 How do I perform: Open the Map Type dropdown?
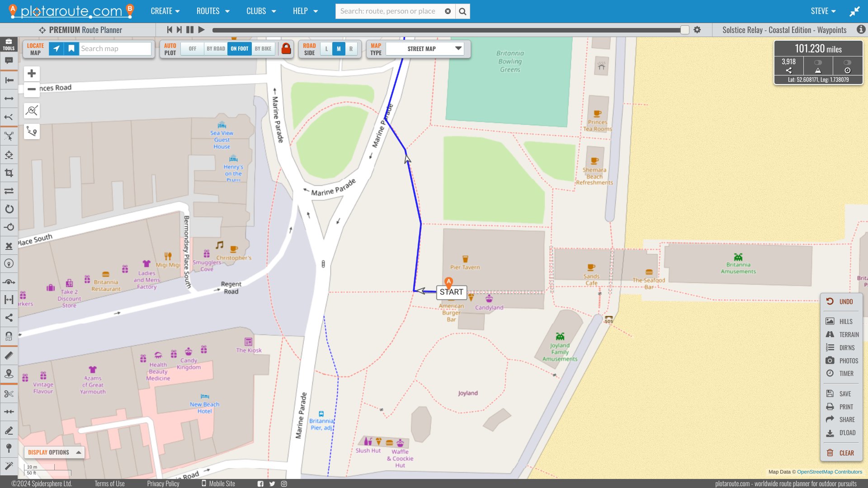pyautogui.click(x=425, y=49)
